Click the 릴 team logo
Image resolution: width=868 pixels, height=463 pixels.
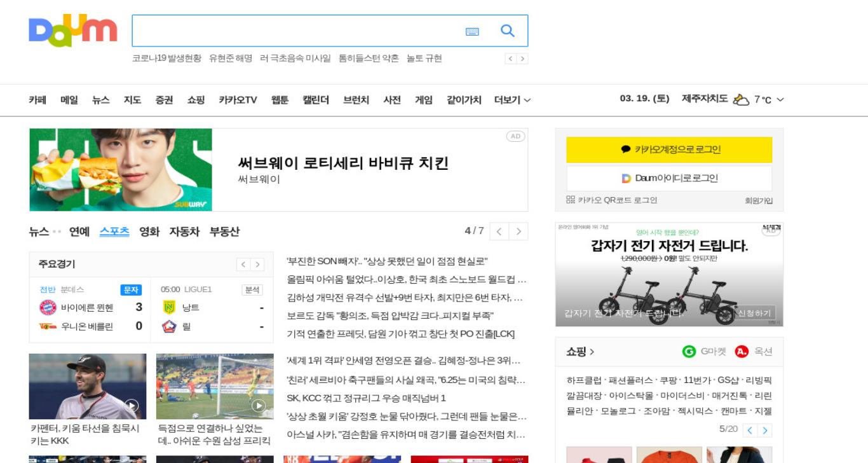[169, 326]
